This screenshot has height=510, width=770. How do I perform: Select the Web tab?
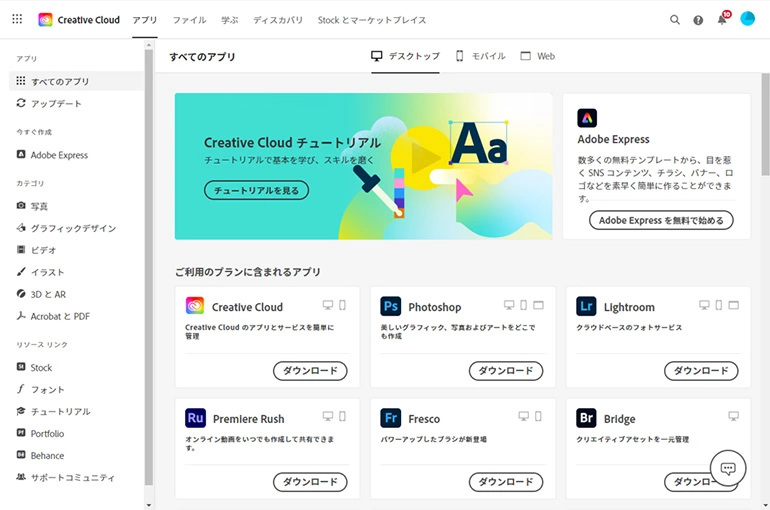538,56
